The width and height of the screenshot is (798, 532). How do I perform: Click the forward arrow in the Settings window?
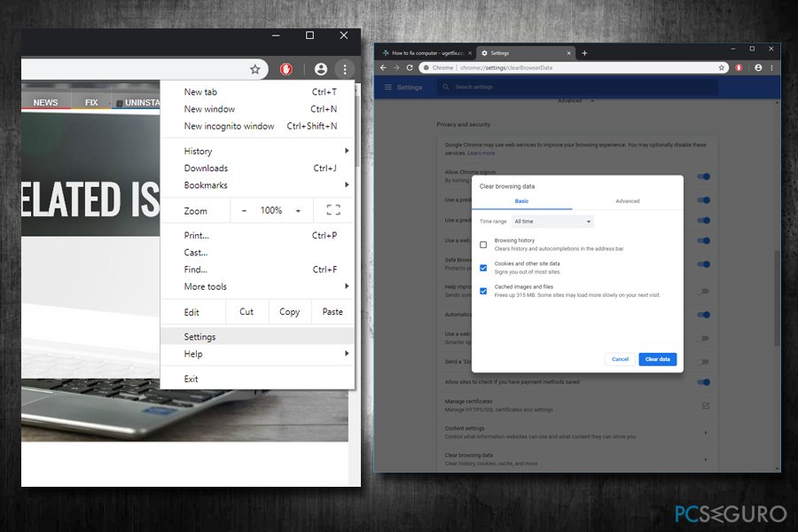click(x=396, y=67)
